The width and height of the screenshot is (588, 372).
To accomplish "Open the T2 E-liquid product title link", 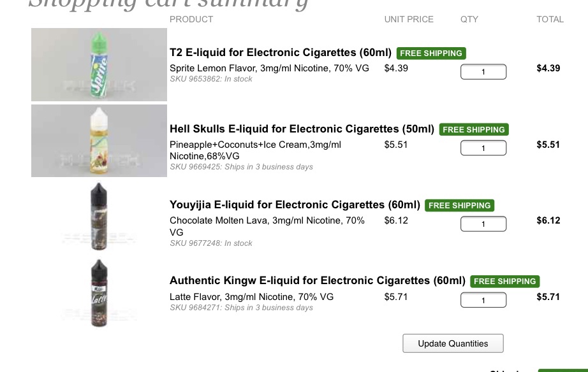I will (281, 52).
